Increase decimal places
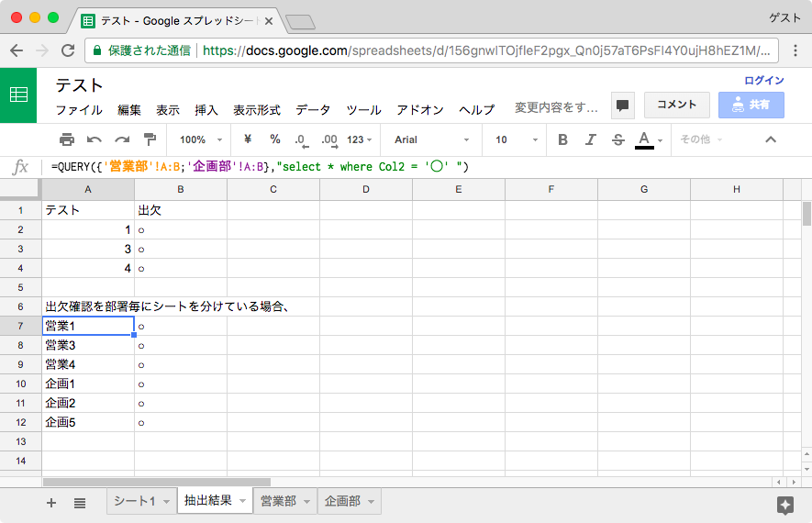 (x=329, y=139)
